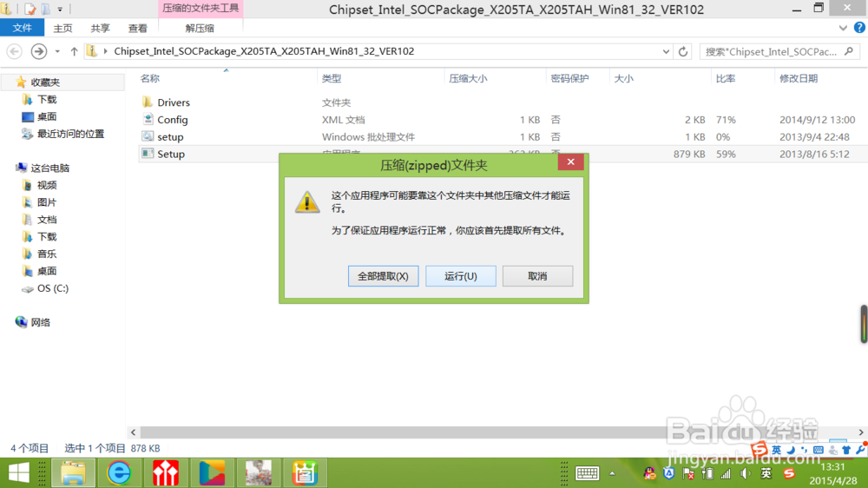Open the 文件 menu tab
This screenshot has width=868, height=488.
coord(23,28)
